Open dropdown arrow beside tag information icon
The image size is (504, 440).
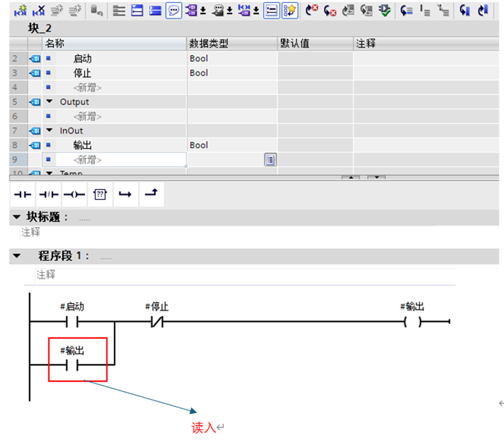pos(230,11)
